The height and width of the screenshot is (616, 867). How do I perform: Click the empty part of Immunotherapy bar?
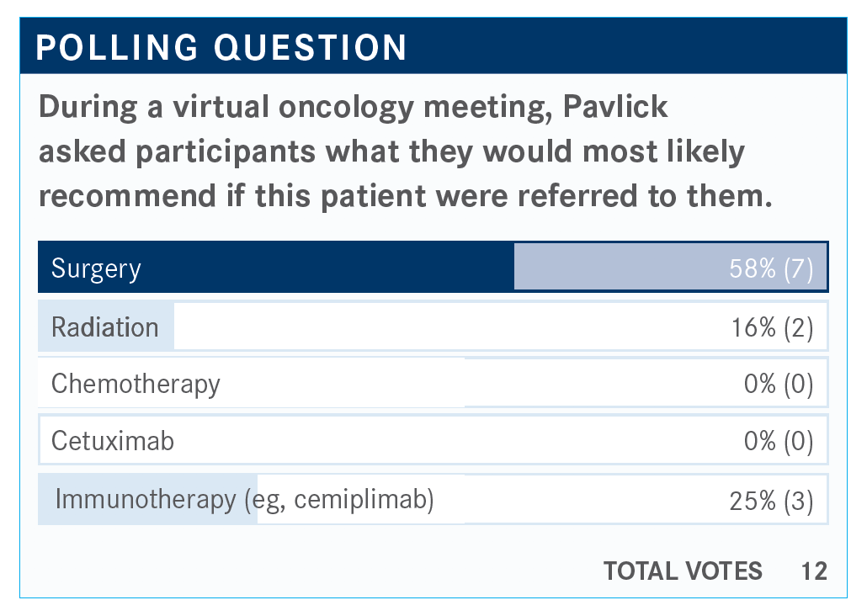pyautogui.click(x=589, y=501)
